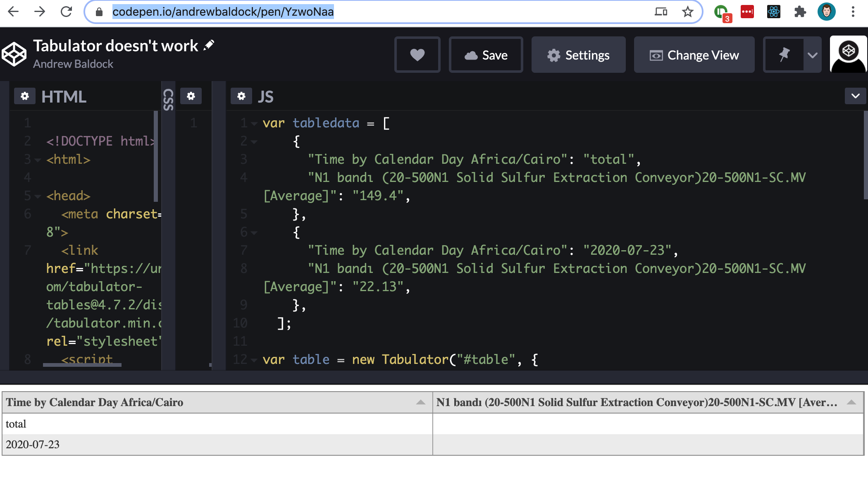868x483 pixels.
Task: Fold JS code at line 1
Action: (x=254, y=124)
